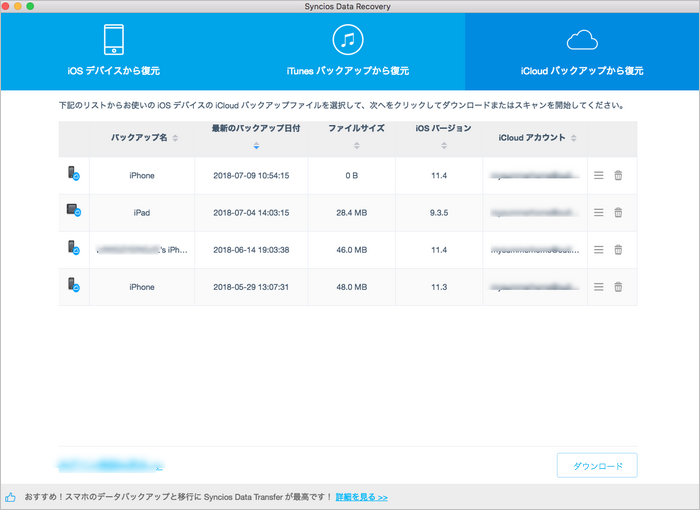Click the iCloud cloud icon
Screen dimensions: 700x510
pos(582,40)
